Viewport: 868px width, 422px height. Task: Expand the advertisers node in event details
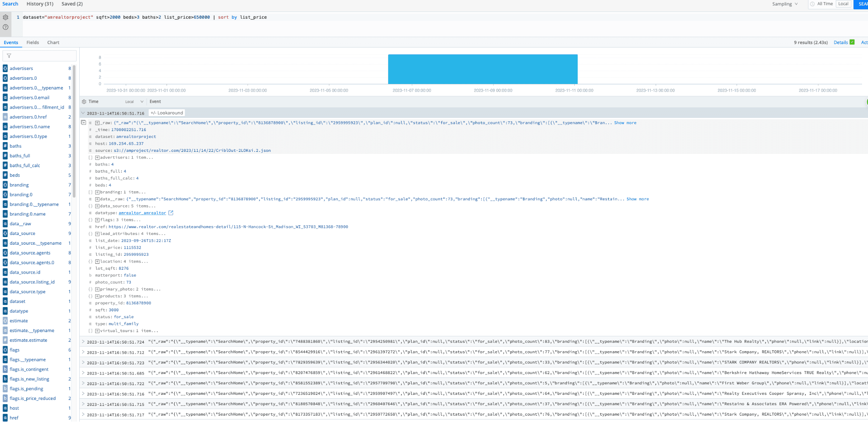(97, 157)
